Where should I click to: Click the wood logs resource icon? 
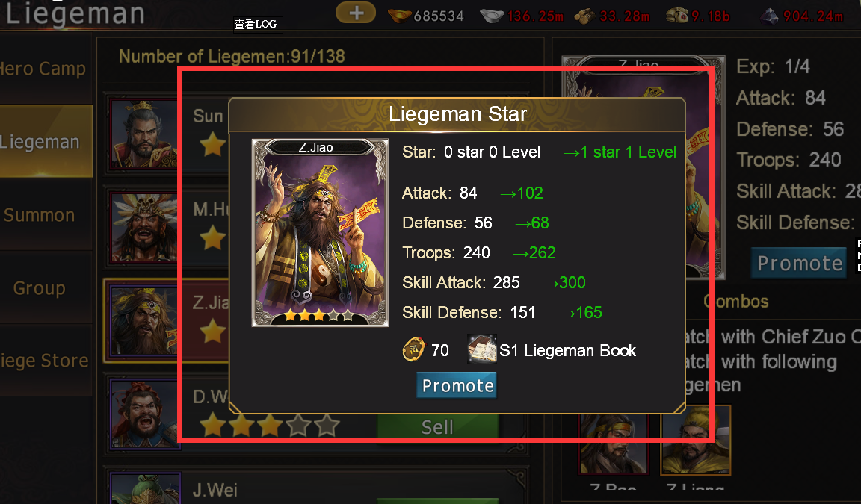584,16
